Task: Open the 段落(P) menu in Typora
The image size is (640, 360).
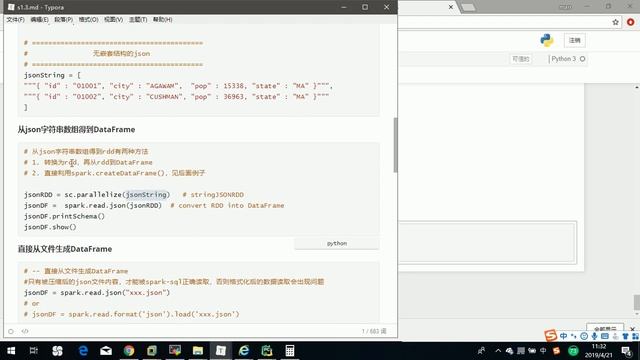Action: (63, 20)
